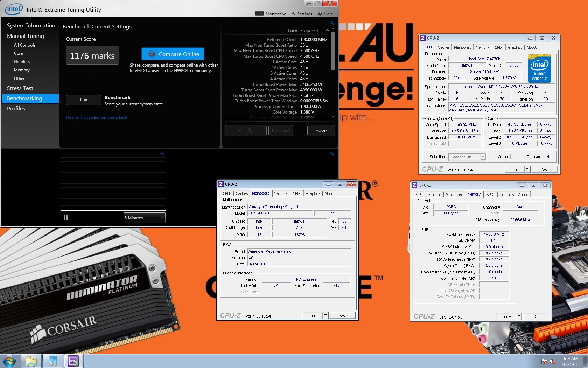Switch to Graphics tab in top-right CPU-Z window
588x368 pixels.
(515, 47)
